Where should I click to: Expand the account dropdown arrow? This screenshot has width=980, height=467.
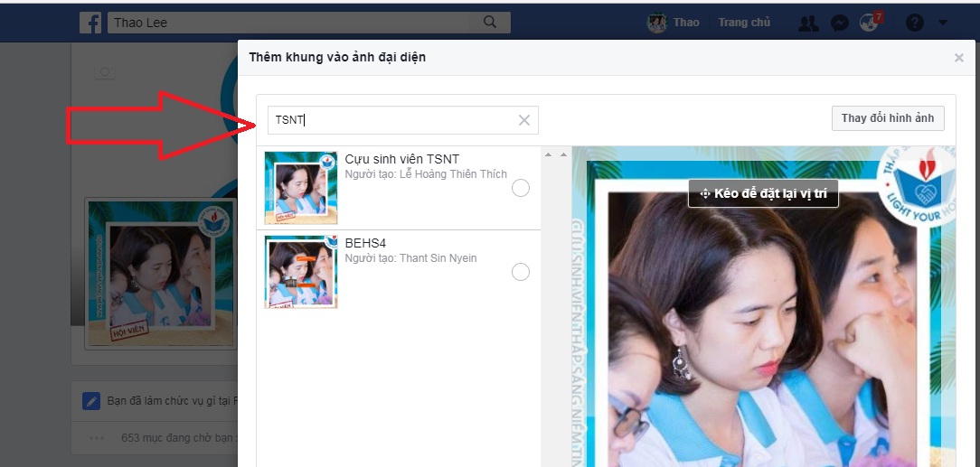coord(943,23)
